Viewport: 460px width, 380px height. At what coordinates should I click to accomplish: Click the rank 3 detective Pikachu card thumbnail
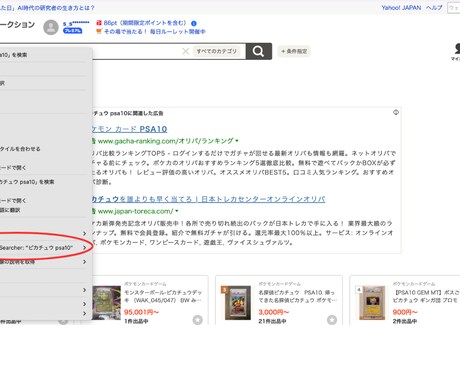[238, 303]
